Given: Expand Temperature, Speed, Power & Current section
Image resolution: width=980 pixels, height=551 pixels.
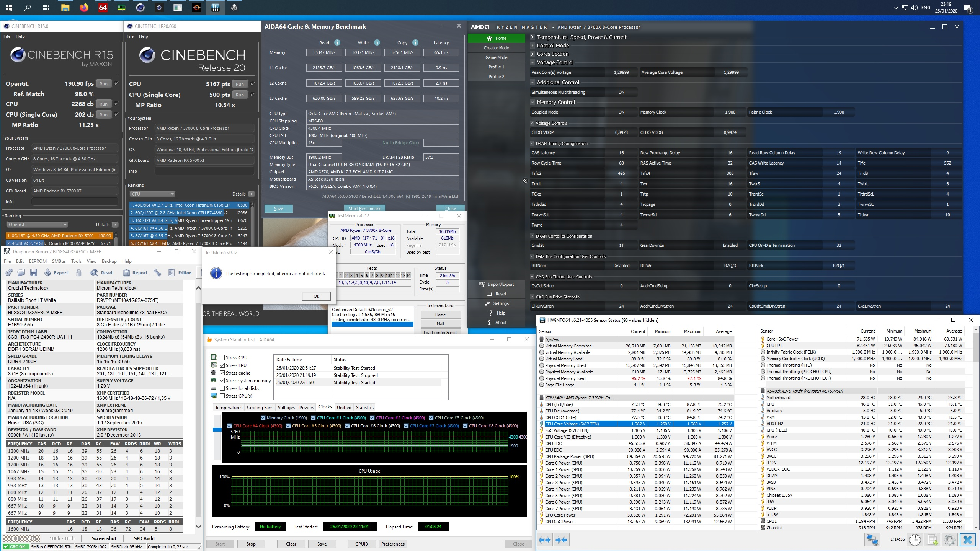Looking at the screenshot, I should pos(532,37).
